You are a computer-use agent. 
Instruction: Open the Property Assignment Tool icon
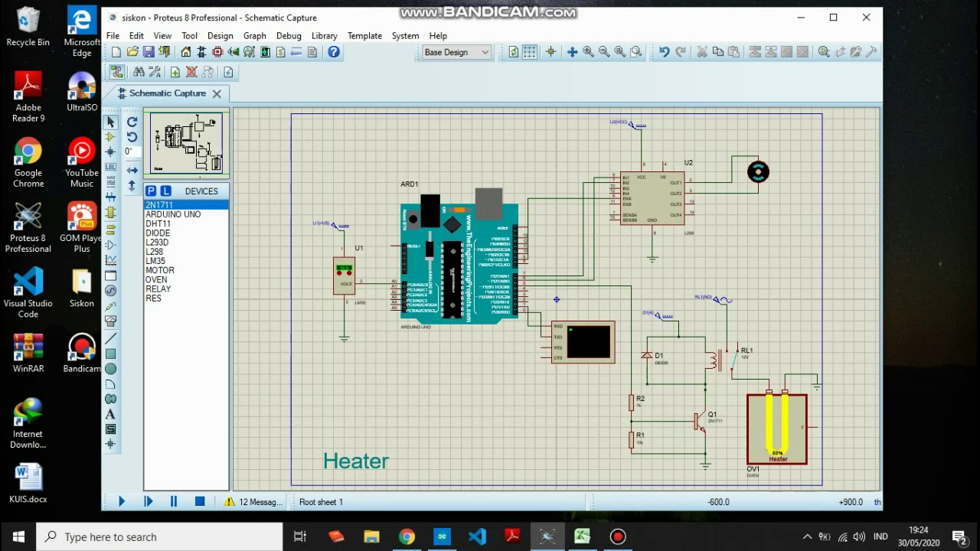click(155, 72)
